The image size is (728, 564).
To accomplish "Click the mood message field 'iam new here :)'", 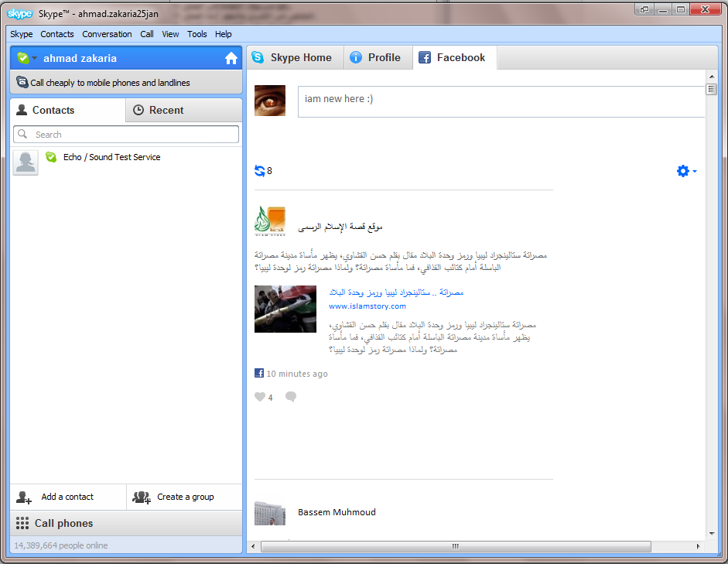I will tap(501, 101).
